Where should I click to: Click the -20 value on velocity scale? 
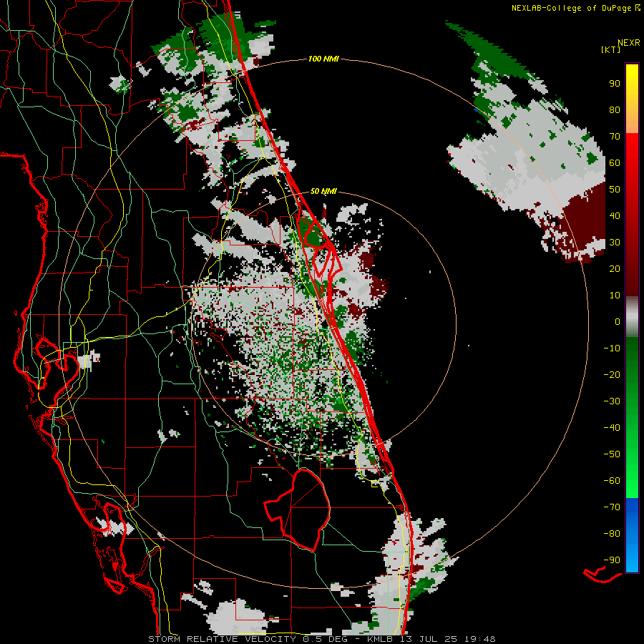click(x=612, y=375)
